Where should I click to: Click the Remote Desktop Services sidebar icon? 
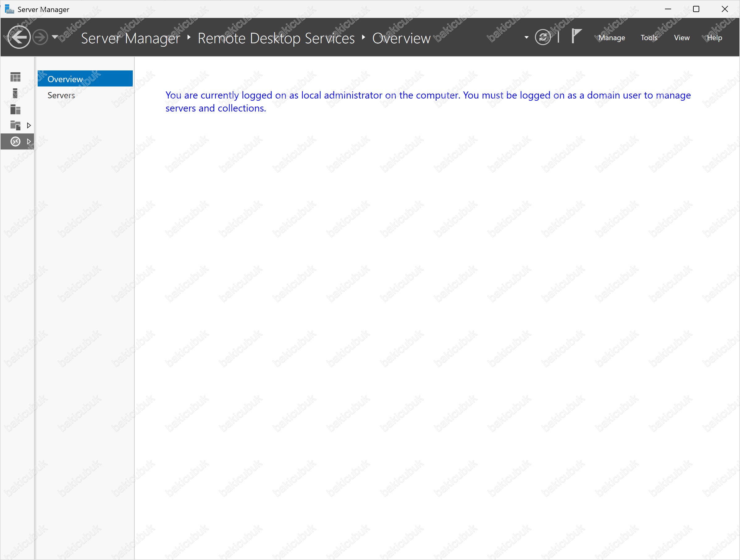[x=15, y=141]
